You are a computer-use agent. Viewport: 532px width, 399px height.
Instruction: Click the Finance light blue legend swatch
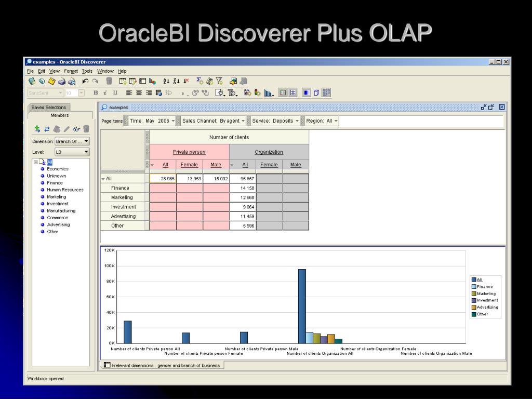click(x=474, y=287)
